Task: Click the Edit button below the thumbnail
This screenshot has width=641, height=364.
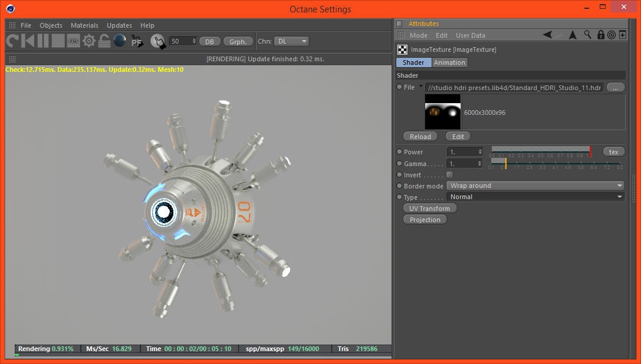Action: click(x=458, y=137)
